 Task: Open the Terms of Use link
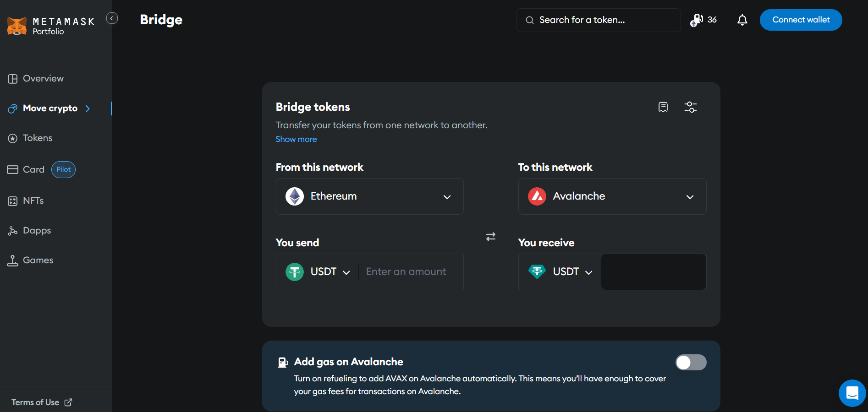coord(35,402)
